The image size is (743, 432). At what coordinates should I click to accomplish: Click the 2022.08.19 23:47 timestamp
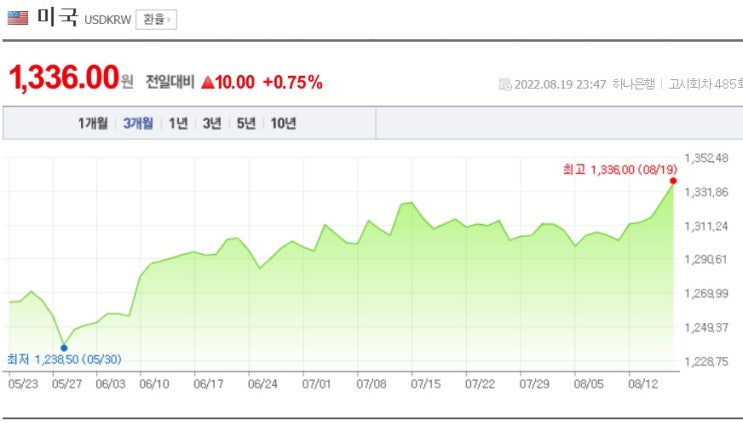(x=560, y=84)
